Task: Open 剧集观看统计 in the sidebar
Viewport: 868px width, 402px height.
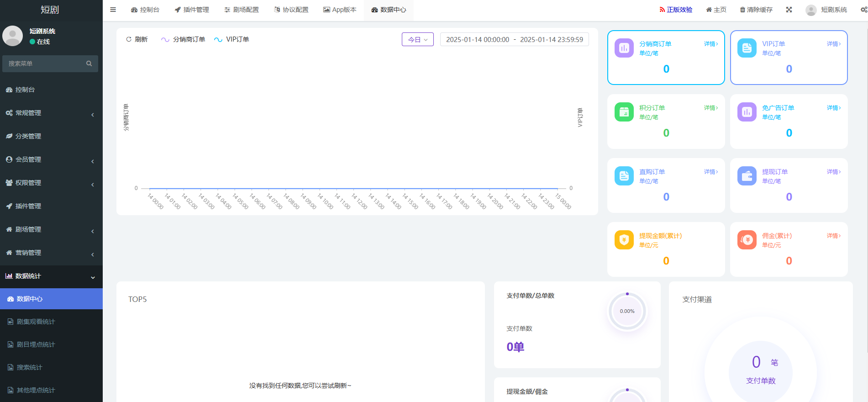Action: coord(51,322)
